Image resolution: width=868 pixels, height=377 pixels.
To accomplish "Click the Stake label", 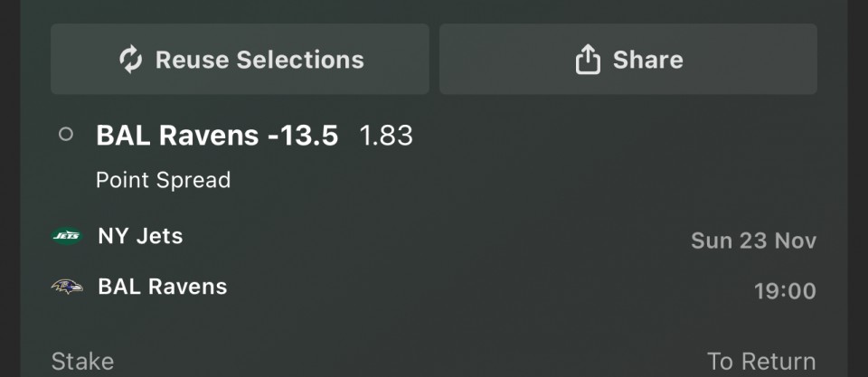I will tap(82, 363).
